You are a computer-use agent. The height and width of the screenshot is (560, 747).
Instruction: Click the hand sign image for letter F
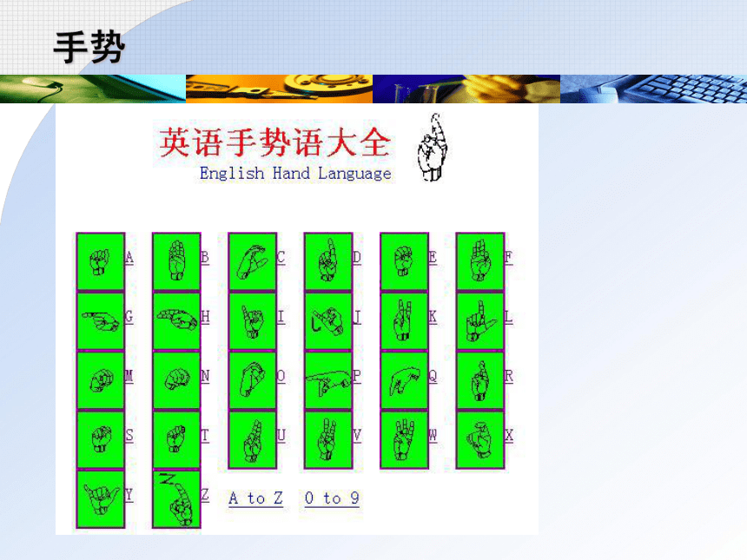[x=480, y=261]
